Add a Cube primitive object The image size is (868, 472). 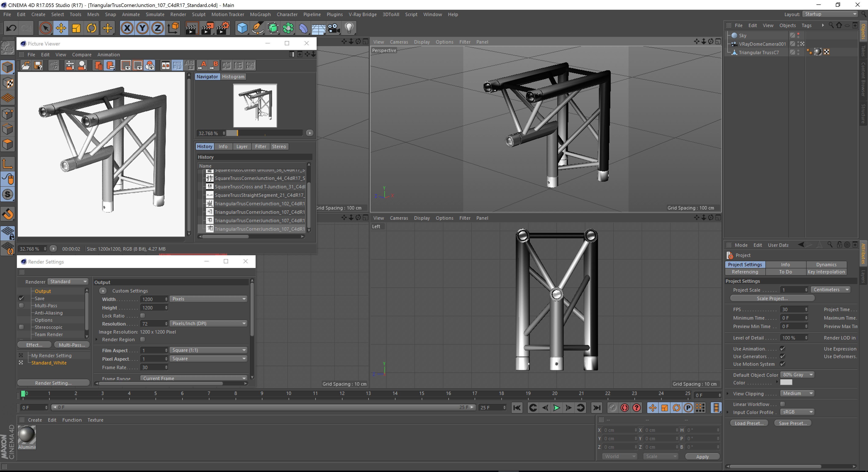tap(242, 28)
